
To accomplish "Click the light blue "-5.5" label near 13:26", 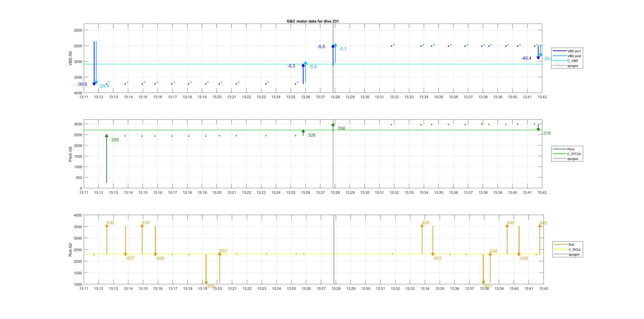I will click(x=313, y=67).
